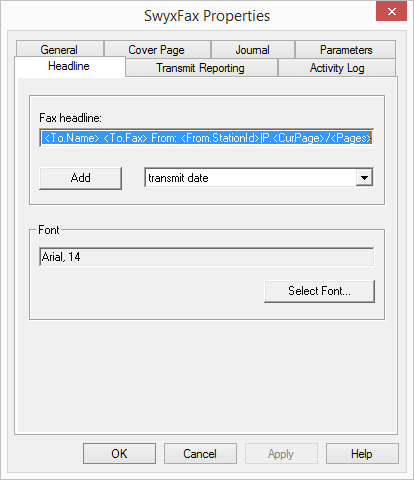Viewport: 414px width, 480px height.
Task: Confirm with the OK button
Action: (119, 453)
